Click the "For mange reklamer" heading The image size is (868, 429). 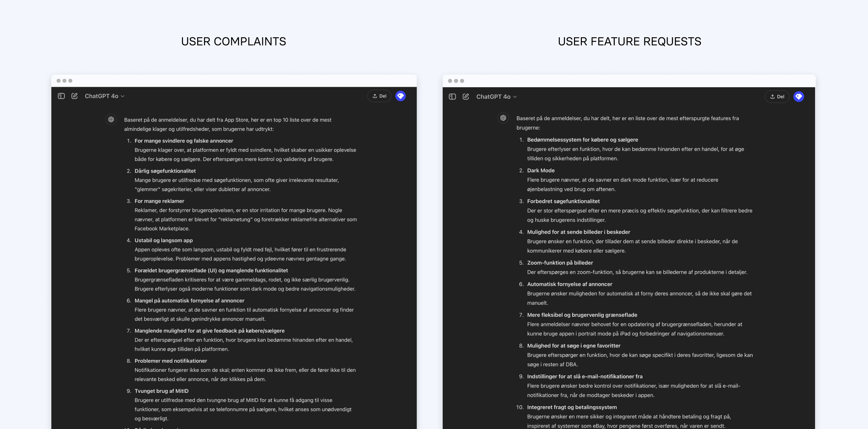tap(159, 201)
